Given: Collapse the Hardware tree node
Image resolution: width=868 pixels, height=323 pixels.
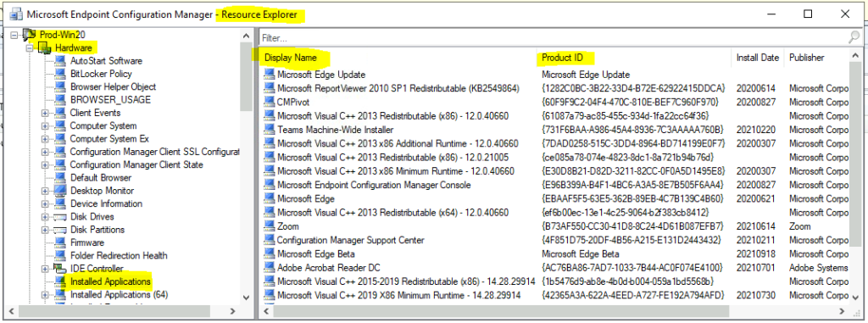Looking at the screenshot, I should [x=29, y=48].
